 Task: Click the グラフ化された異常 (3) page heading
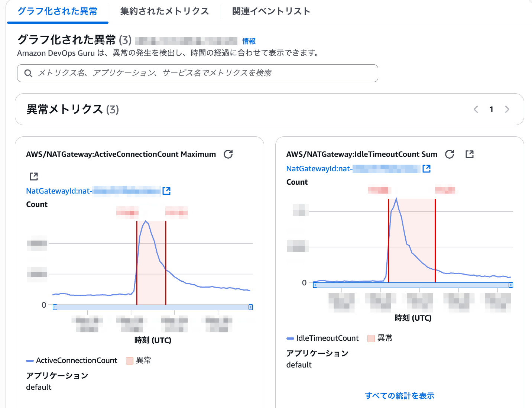pos(75,40)
